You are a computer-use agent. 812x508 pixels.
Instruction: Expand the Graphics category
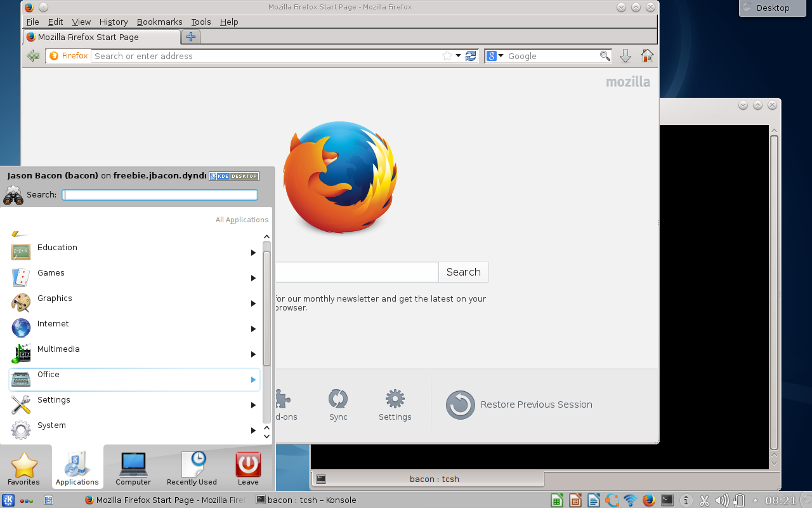pyautogui.click(x=134, y=303)
